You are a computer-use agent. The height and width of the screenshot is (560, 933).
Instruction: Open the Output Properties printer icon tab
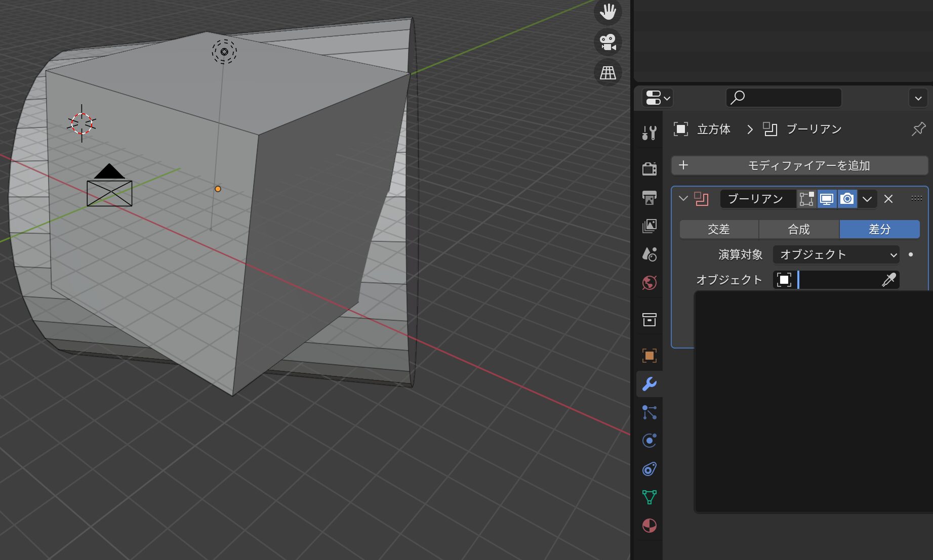tap(650, 198)
